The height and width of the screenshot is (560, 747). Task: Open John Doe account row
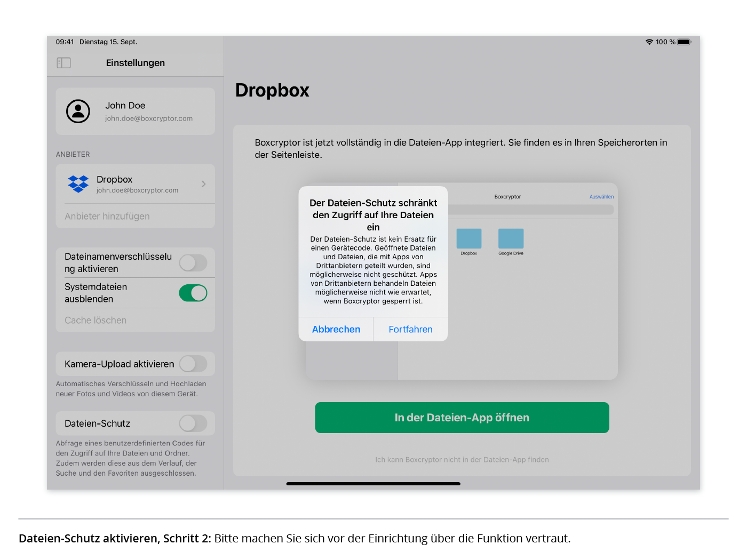[x=136, y=111]
